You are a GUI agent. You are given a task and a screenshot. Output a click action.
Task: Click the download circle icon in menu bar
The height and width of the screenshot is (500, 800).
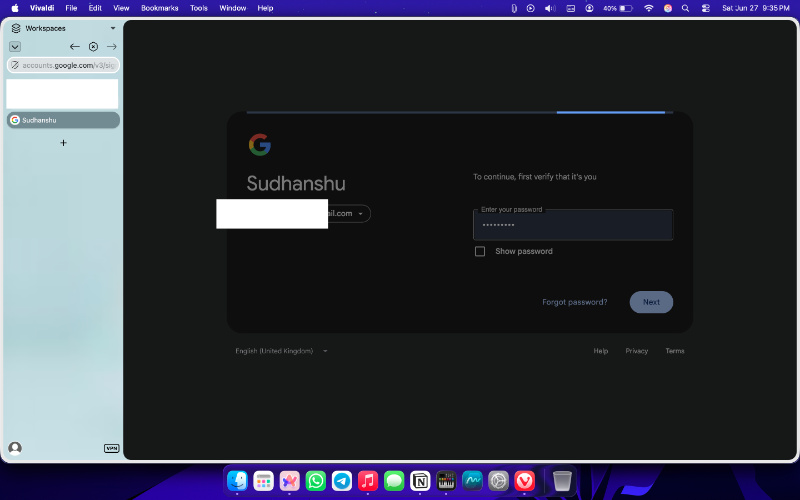(x=589, y=8)
